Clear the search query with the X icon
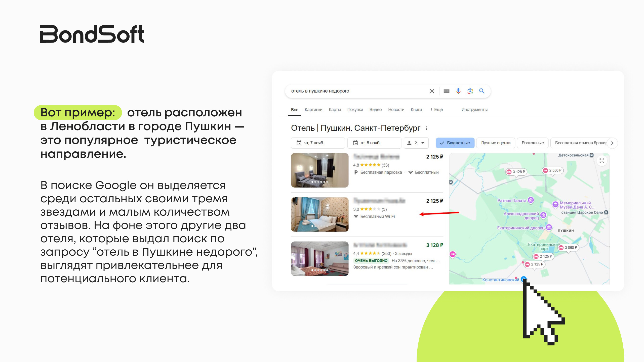The width and height of the screenshot is (644, 362). [x=432, y=91]
